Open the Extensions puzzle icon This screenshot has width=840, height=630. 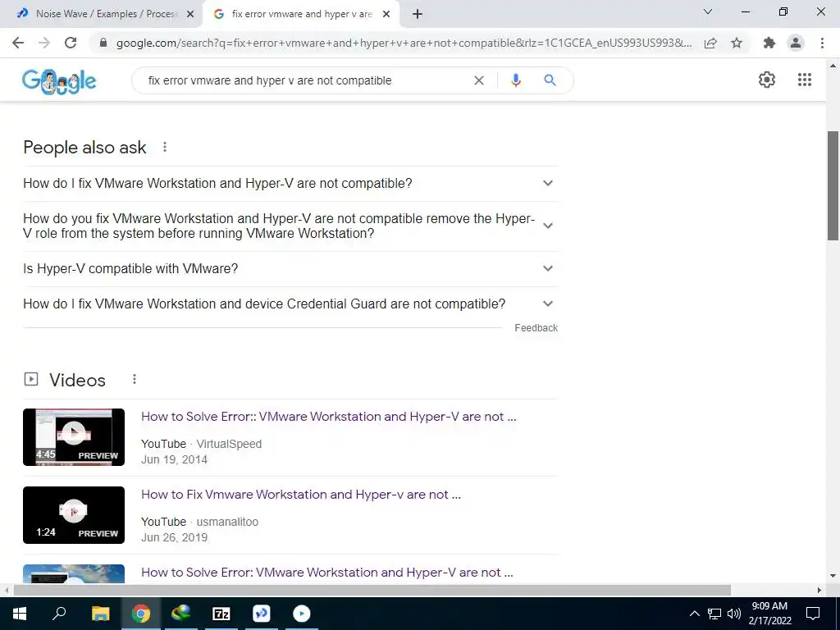tap(769, 43)
